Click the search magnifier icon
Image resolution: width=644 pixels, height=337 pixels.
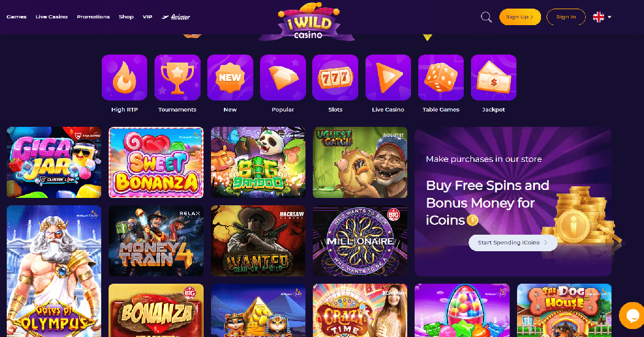click(x=486, y=17)
